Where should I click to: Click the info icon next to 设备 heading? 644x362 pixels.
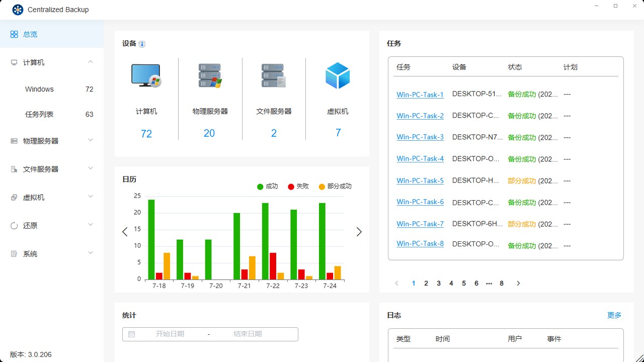pyautogui.click(x=141, y=44)
